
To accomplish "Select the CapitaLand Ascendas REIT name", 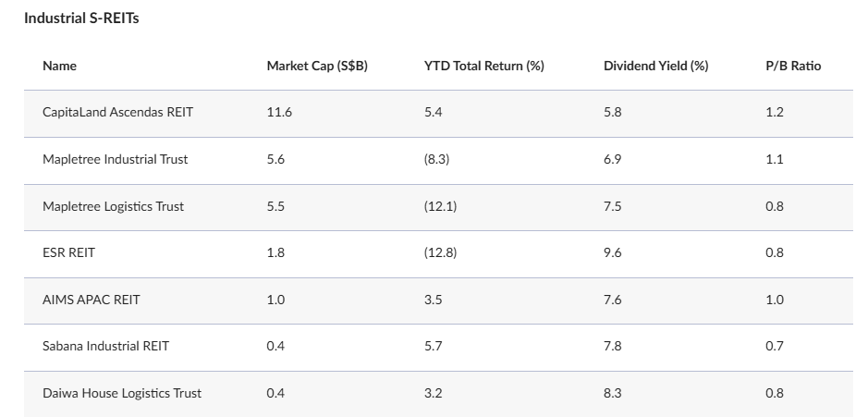I will coord(117,113).
